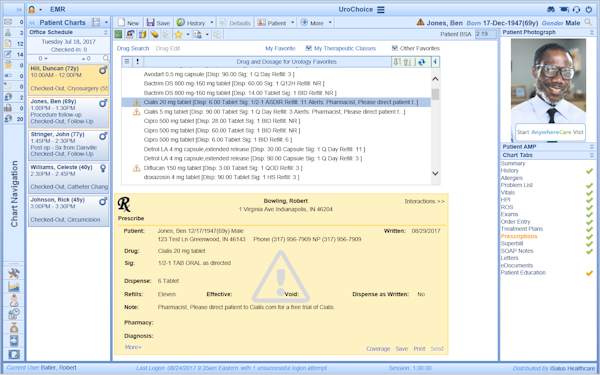
Task: Open the History button dropdown arrow
Action: [212, 23]
